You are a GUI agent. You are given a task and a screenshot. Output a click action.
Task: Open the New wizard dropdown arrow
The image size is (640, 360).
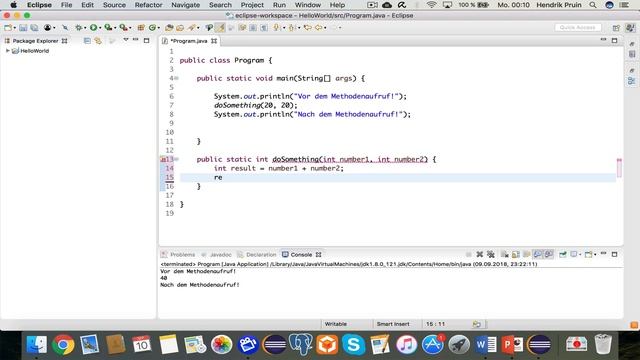pyautogui.click(x=15, y=28)
